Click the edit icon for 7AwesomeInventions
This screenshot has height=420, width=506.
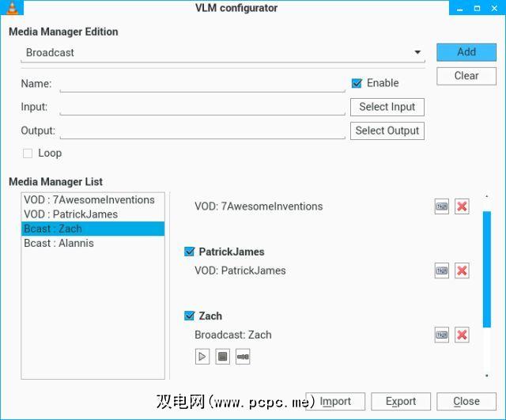click(x=441, y=206)
